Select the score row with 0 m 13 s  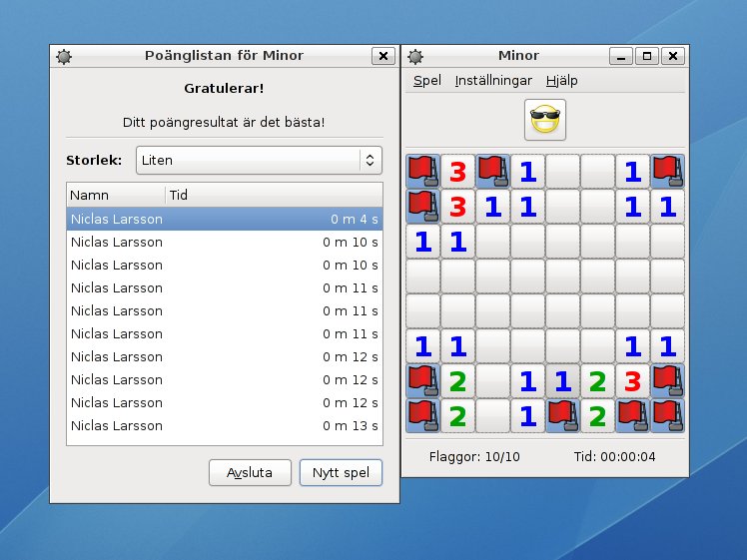224,426
